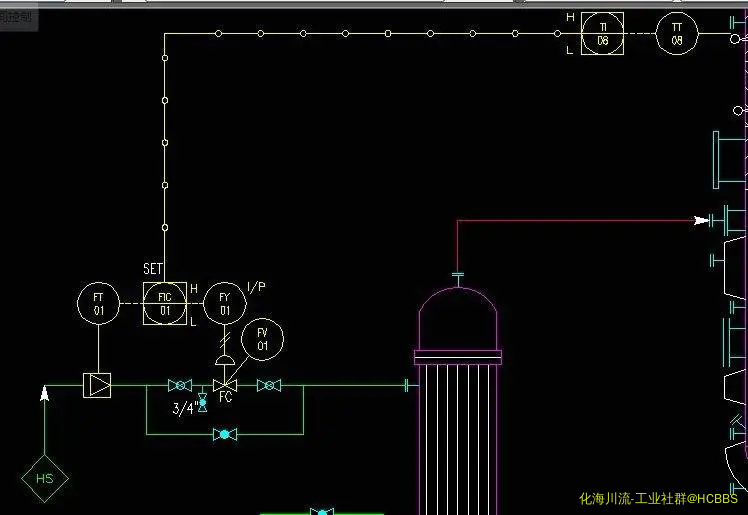Select the bypass line valve
Image resolution: width=748 pixels, height=515 pixels.
pos(225,434)
